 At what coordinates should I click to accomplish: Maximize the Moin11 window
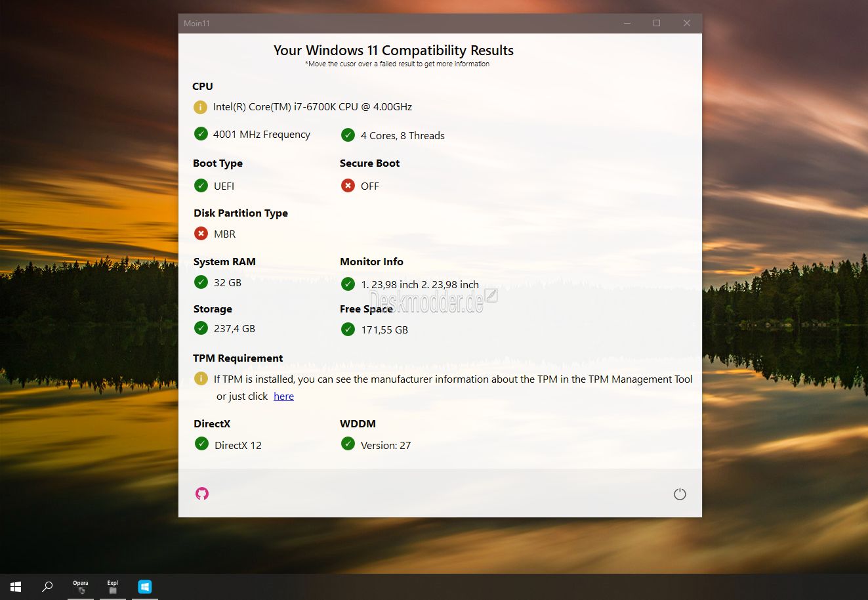656,24
